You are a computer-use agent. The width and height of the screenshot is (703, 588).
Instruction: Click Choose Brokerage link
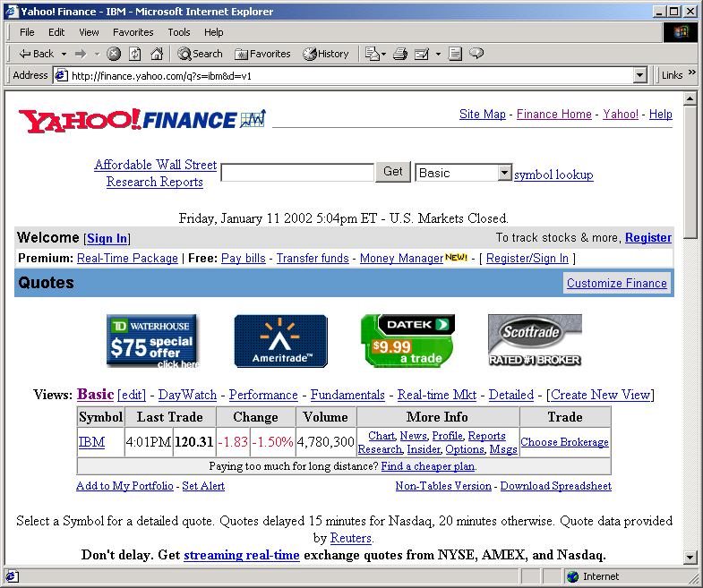click(564, 442)
